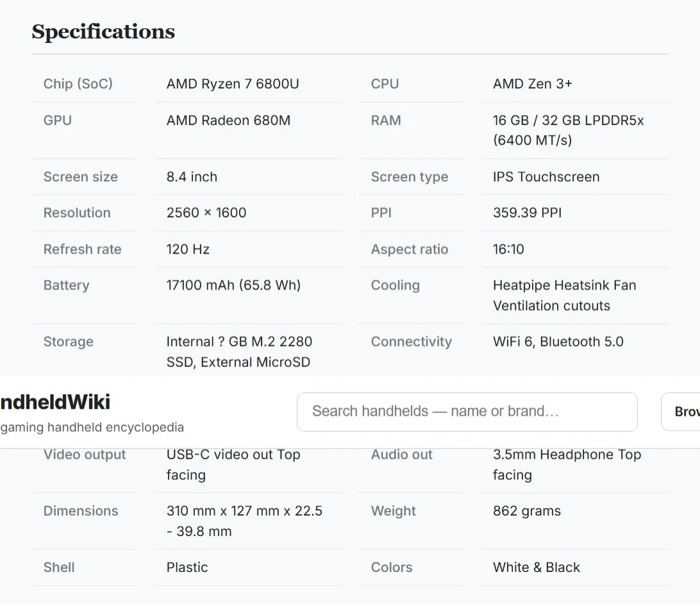Click the Search handhelds input field
This screenshot has height=604, width=700.
tap(467, 412)
